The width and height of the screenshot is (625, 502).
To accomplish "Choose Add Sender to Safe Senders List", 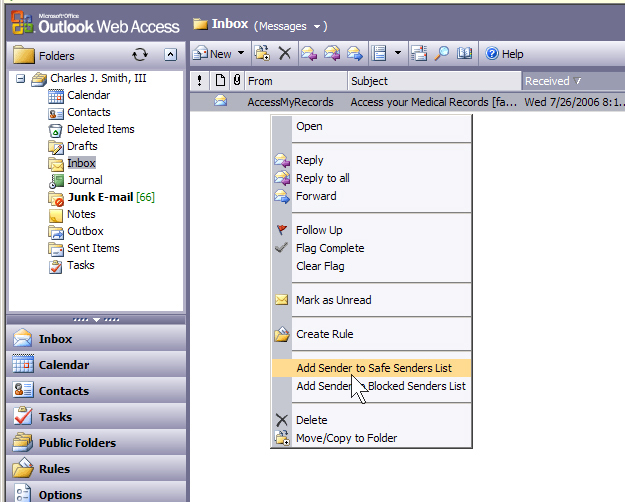I will (x=371, y=368).
